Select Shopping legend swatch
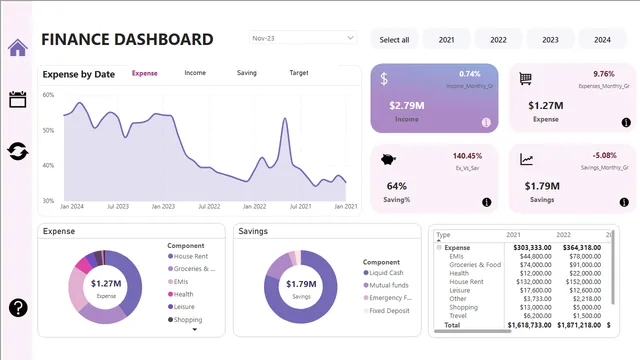 pyautogui.click(x=171, y=320)
